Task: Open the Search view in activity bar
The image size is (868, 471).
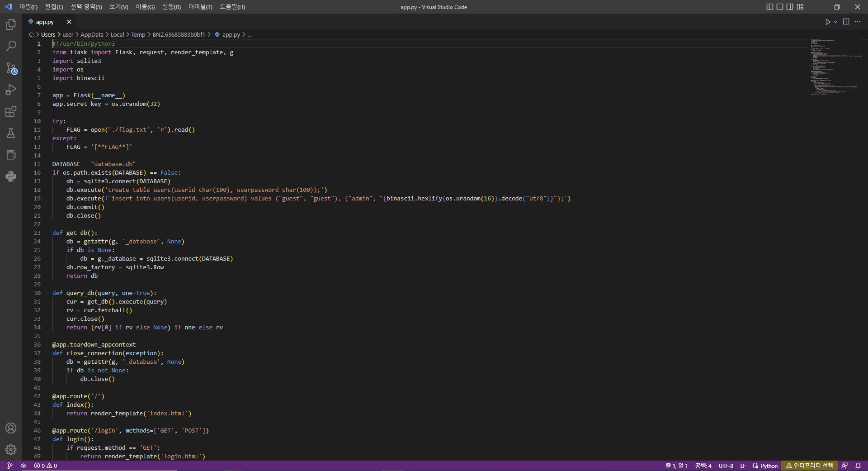Action: [x=11, y=46]
